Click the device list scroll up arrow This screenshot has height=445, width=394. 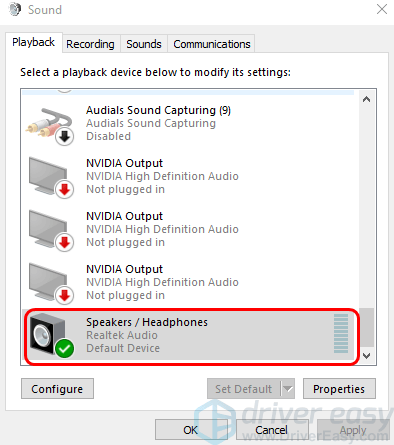367,99
